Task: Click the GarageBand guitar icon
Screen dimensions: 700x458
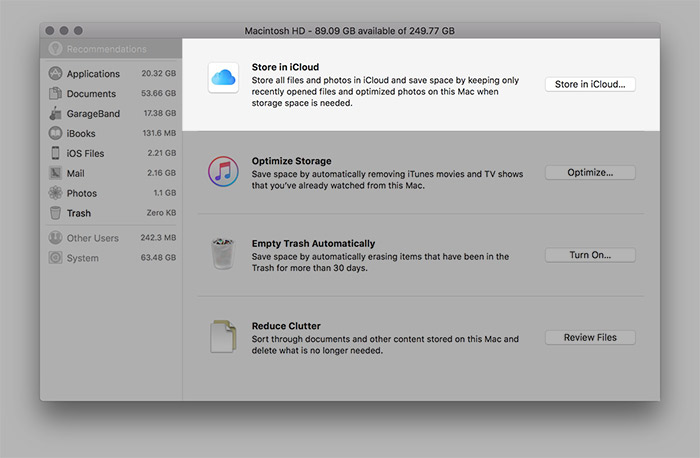Action: tap(55, 113)
